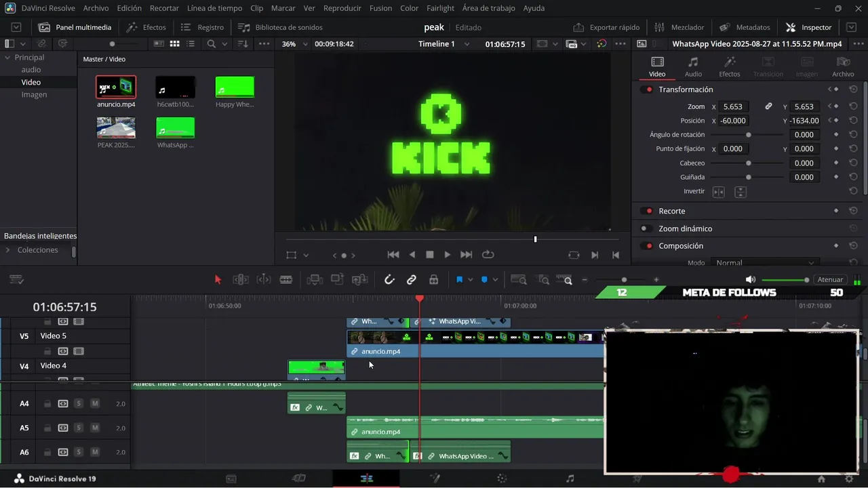Viewport: 868px width, 488px height.
Task: Toggle Position Lock padlock in toolbar
Action: point(434,280)
